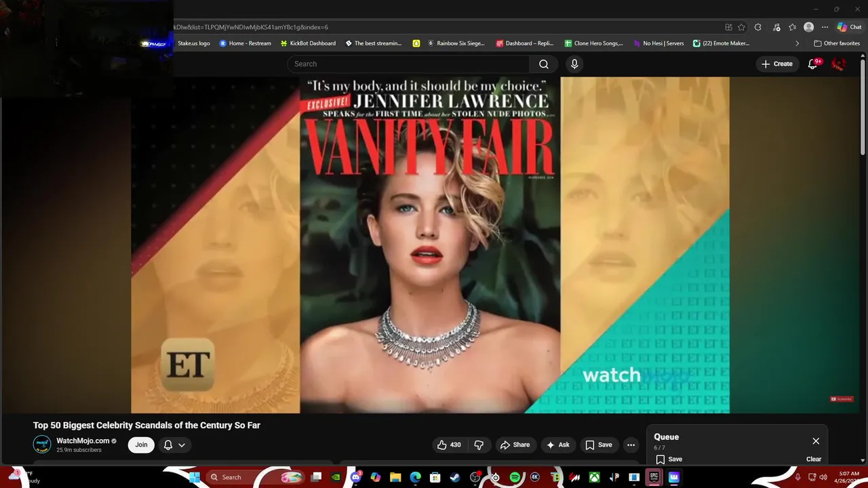Open the KickBot Dashboard bookmark
The image size is (868, 488).
[x=308, y=43]
